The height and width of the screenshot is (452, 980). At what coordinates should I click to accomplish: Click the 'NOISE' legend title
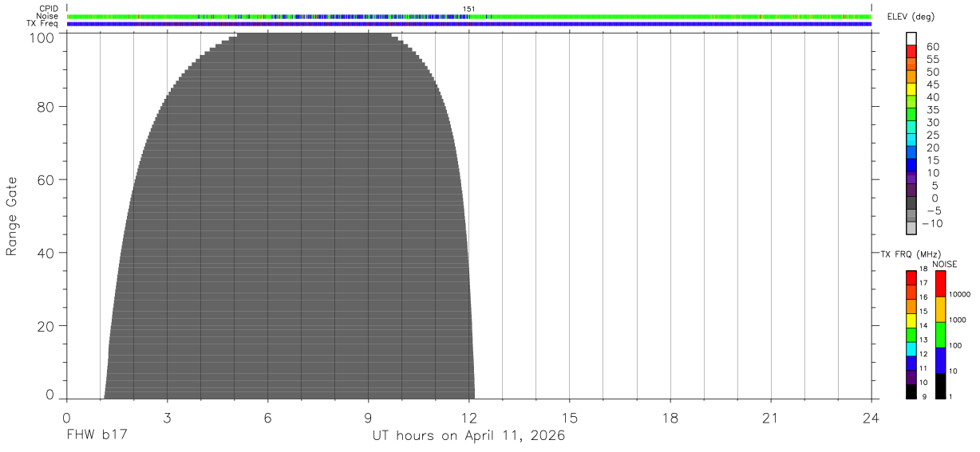[944, 264]
